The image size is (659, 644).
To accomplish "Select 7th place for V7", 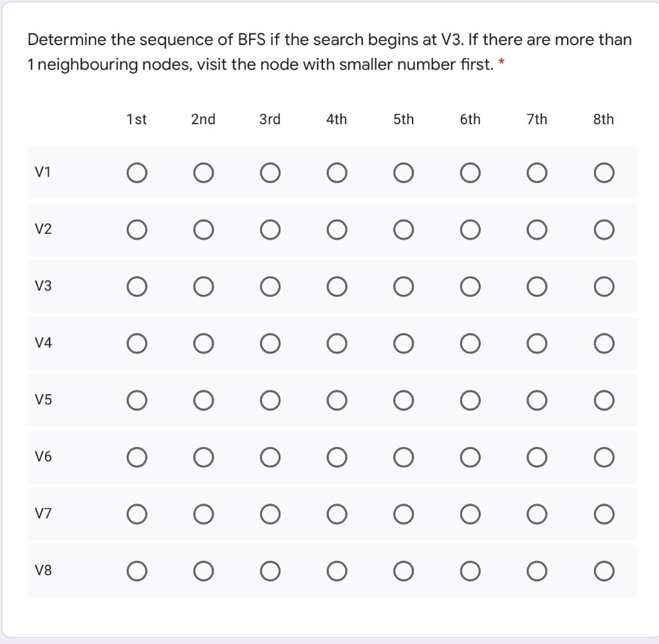I will 537,514.
